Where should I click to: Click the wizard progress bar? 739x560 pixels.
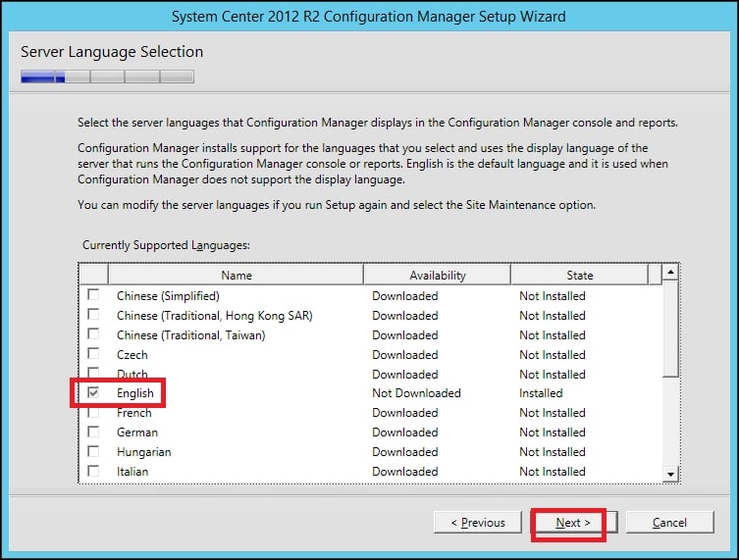pos(107,76)
